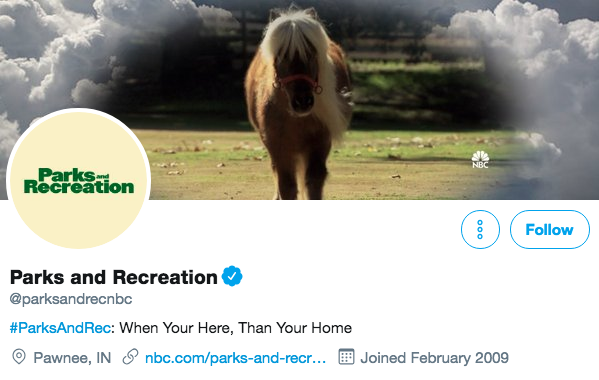599x380 pixels.
Task: Click the NBC peacock logo on the banner
Action: point(480,159)
